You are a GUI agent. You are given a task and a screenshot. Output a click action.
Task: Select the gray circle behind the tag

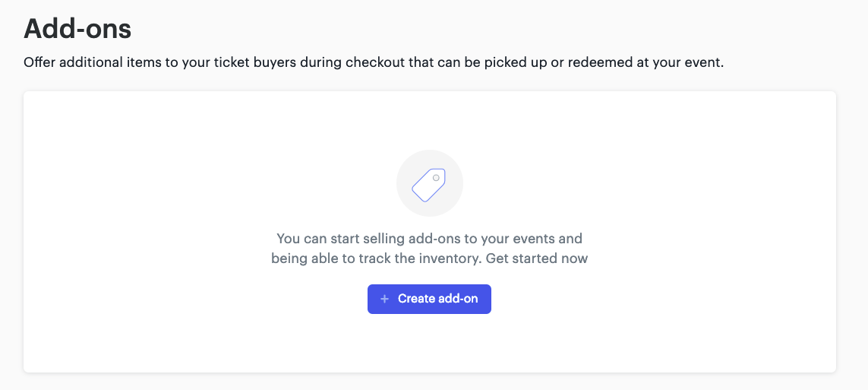(430, 182)
